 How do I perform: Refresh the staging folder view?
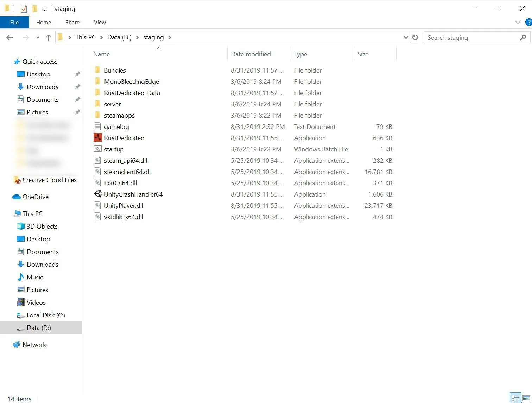coord(415,37)
